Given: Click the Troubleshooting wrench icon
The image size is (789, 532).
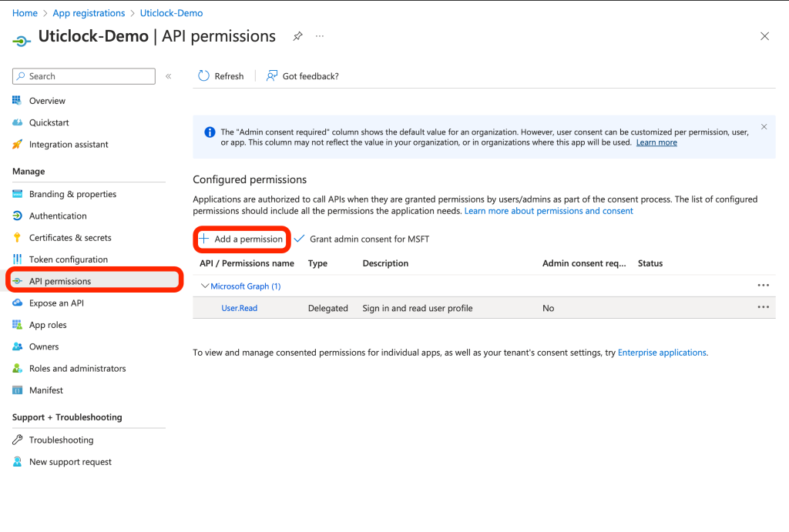Looking at the screenshot, I should (17, 440).
